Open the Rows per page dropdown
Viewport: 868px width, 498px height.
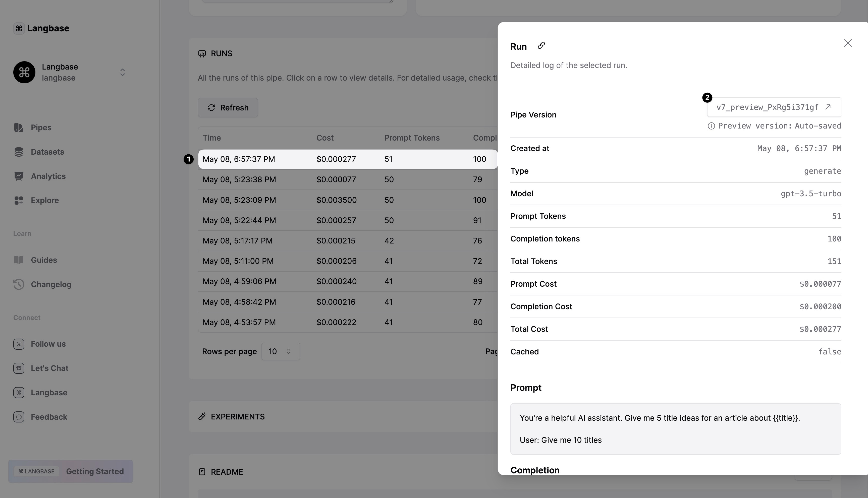(x=280, y=351)
